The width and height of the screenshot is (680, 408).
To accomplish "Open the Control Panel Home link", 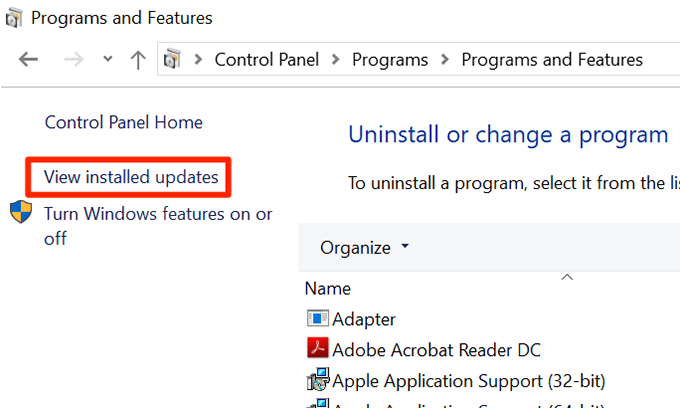I will tap(123, 122).
